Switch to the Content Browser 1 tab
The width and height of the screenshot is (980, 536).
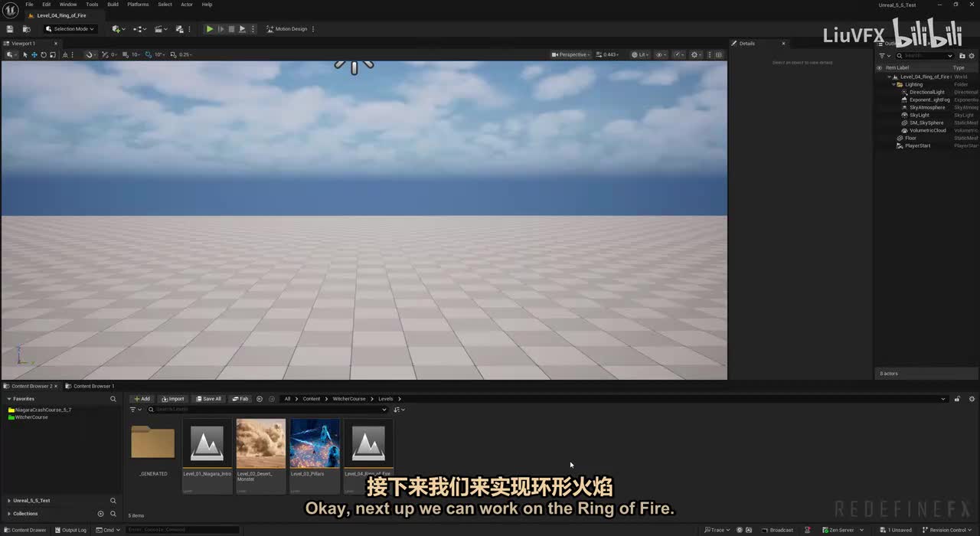93,386
